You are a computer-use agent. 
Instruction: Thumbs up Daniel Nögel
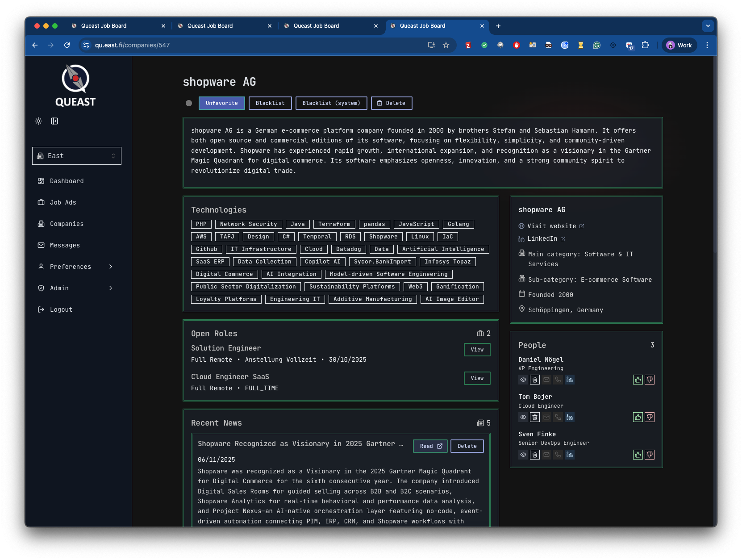pos(637,380)
